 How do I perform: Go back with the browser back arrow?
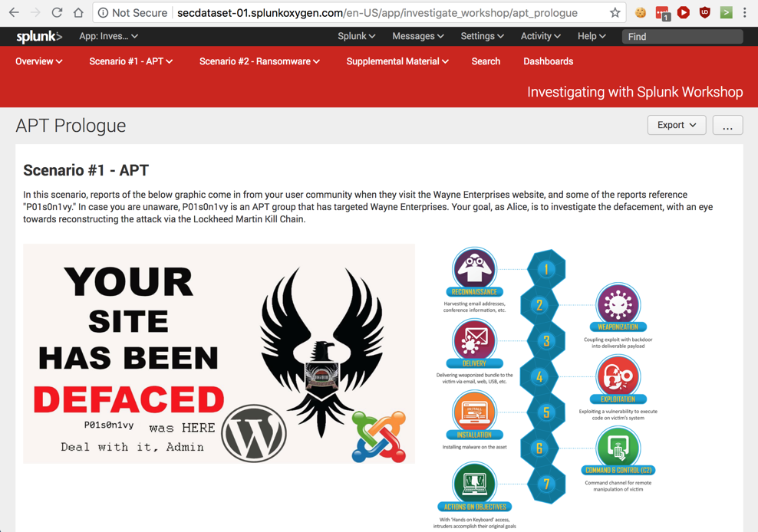coord(14,12)
